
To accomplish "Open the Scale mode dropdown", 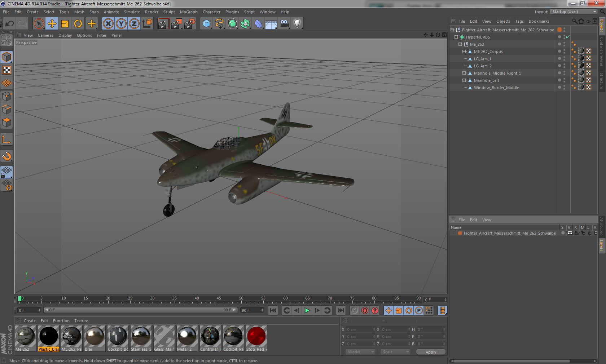I will pos(395,352).
